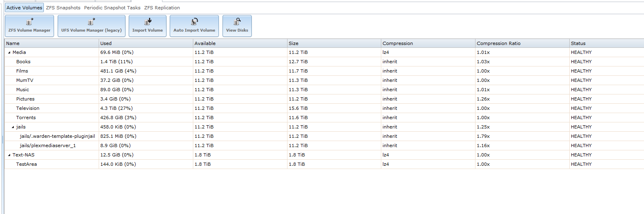The height and width of the screenshot is (214, 644).
Task: Click the 481.1 GiB (4%) used value
Action: point(118,71)
